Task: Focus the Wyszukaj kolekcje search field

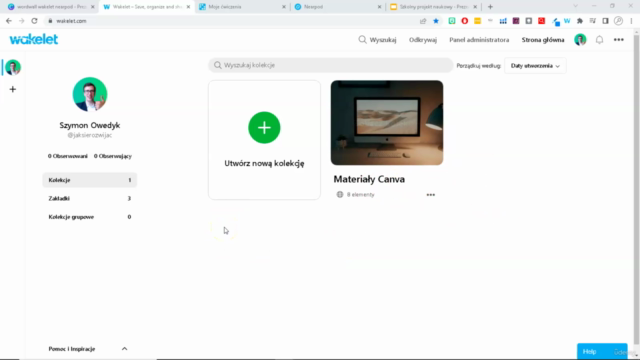Action: coord(331,65)
